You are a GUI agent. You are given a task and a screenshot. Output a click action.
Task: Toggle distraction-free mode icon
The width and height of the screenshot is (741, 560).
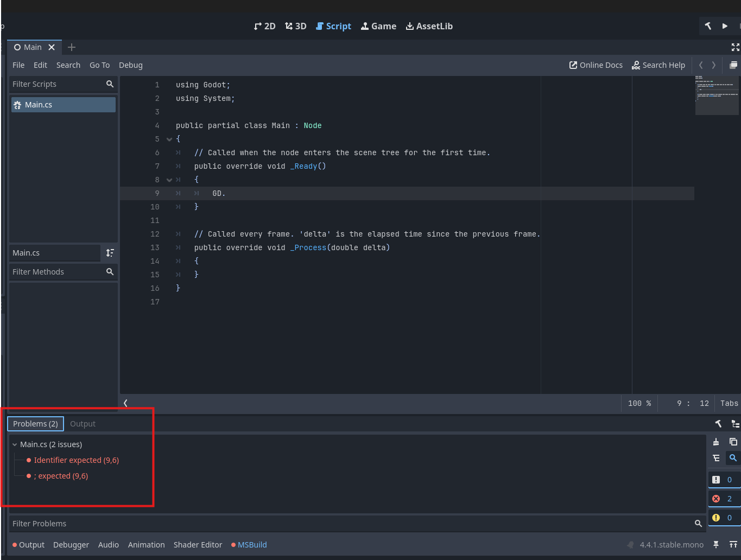[736, 47]
